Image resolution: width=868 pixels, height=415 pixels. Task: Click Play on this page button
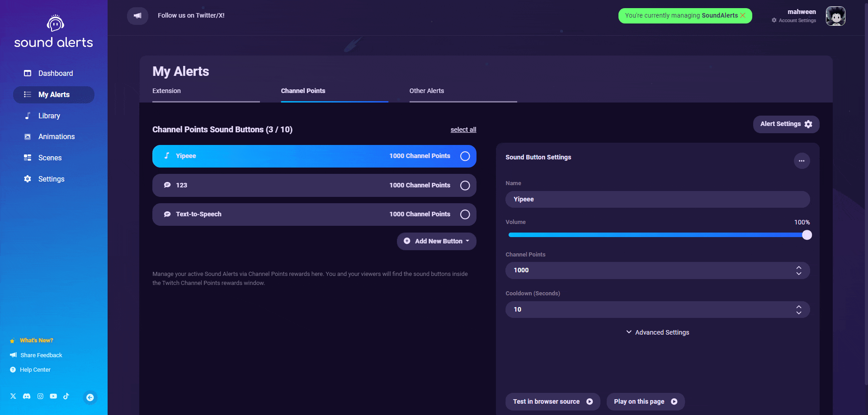coord(646,401)
